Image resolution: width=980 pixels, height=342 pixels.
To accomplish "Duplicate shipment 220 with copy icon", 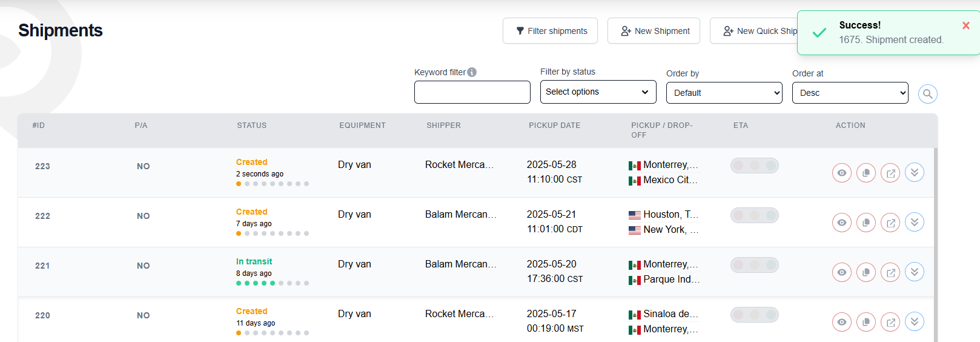I will click(x=866, y=322).
